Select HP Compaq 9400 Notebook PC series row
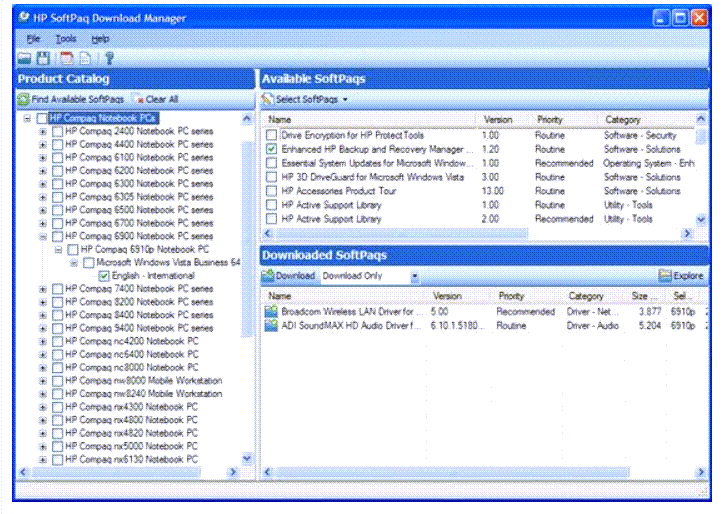Screen dimensions: 725x514 139,328
